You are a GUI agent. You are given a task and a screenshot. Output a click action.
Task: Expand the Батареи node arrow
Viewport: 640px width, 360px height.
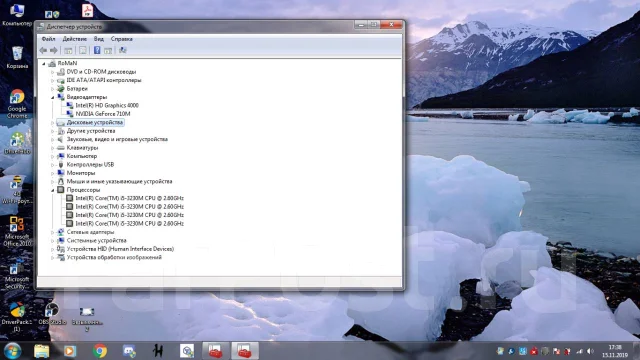(52, 89)
